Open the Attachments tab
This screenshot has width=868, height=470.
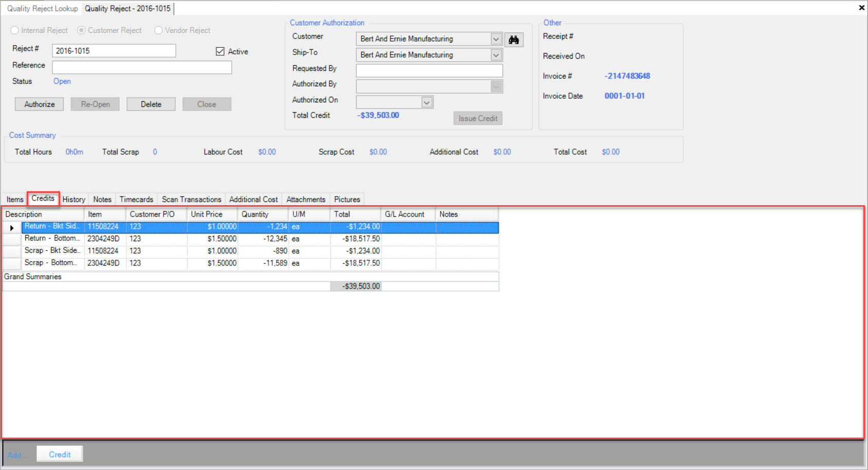[x=306, y=200]
